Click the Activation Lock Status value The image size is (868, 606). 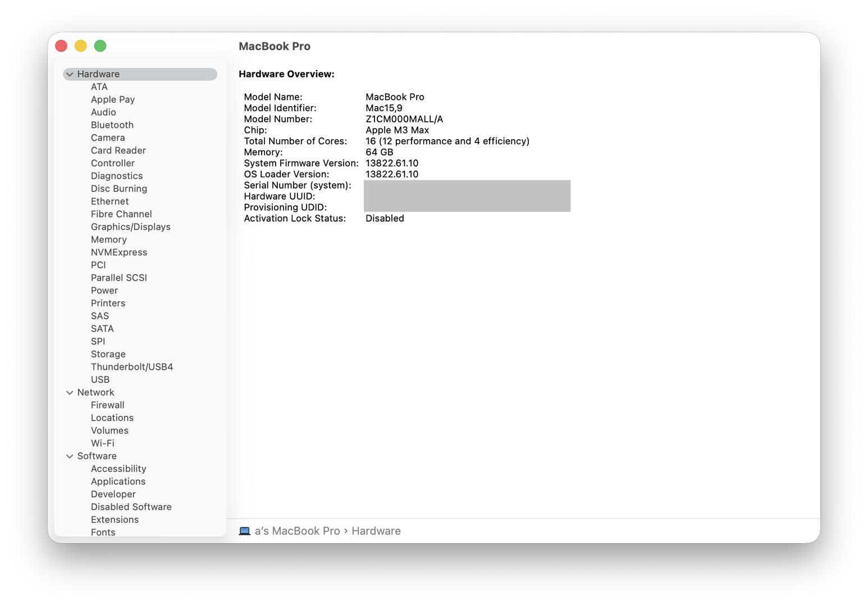point(385,218)
